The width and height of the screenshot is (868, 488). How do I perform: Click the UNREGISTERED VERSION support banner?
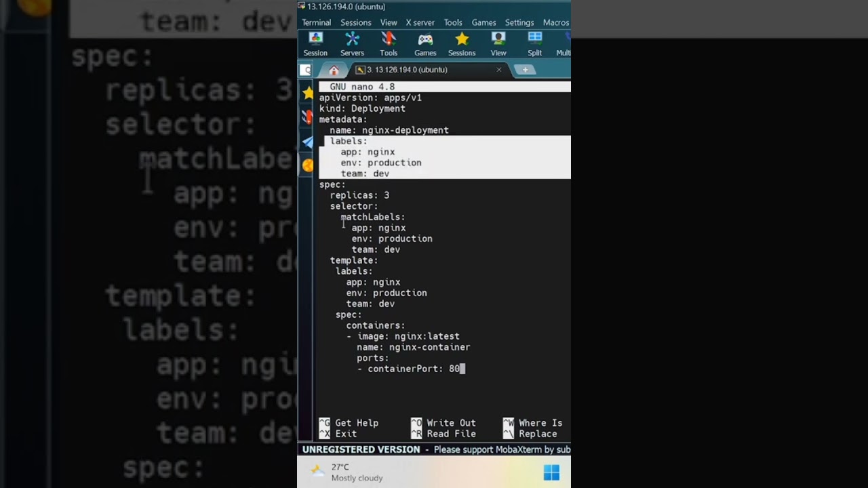pos(435,449)
